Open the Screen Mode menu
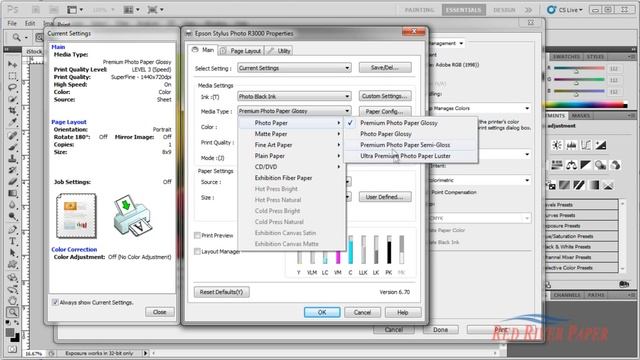 155,9
